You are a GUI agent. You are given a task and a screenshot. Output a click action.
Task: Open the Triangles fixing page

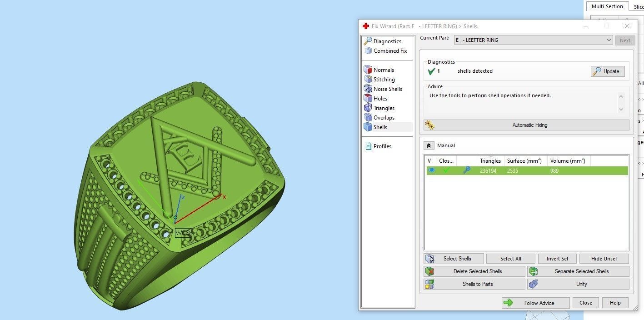[x=379, y=108]
